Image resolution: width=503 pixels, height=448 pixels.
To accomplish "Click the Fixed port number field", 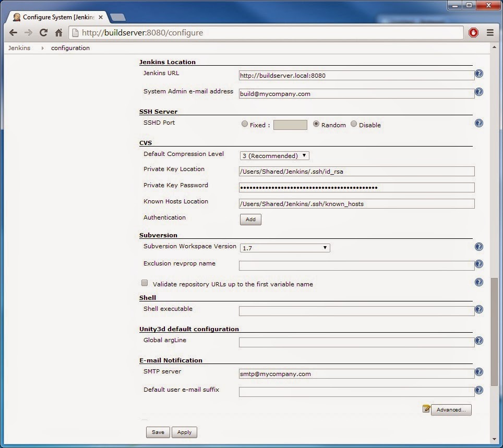I will click(x=290, y=125).
